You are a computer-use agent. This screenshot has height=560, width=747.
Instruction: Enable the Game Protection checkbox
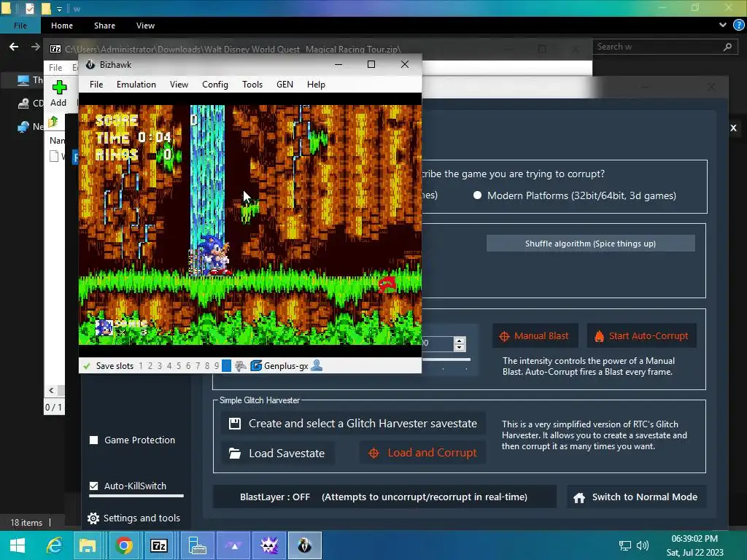point(94,440)
